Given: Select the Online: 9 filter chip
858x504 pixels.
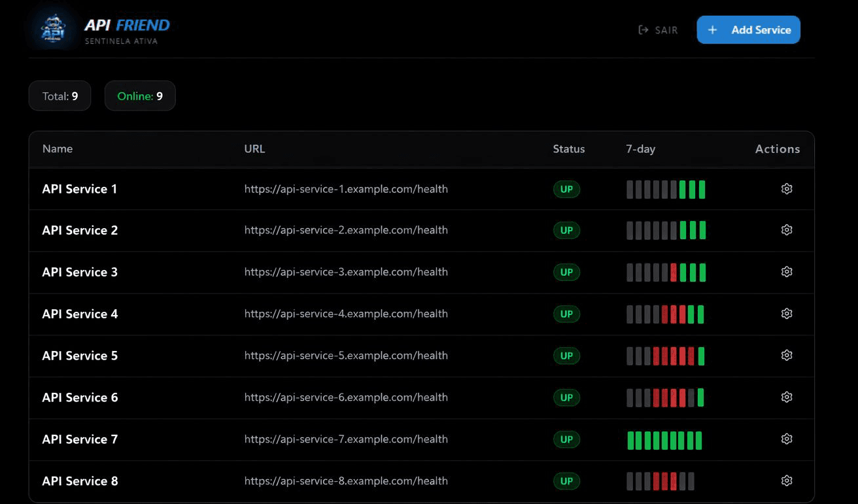Looking at the screenshot, I should tap(140, 95).
